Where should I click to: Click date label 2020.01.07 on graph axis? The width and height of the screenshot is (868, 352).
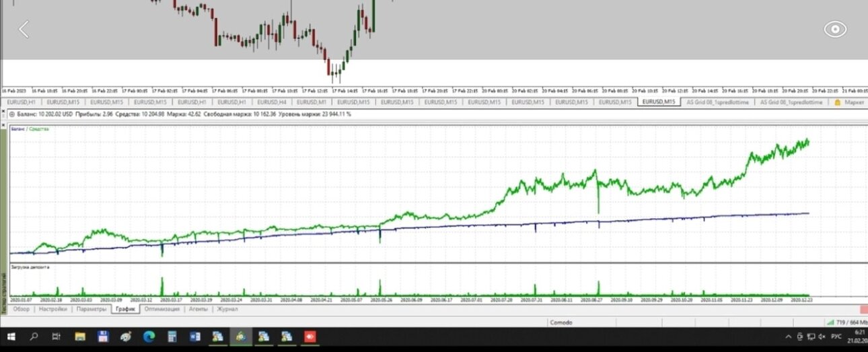(21, 299)
